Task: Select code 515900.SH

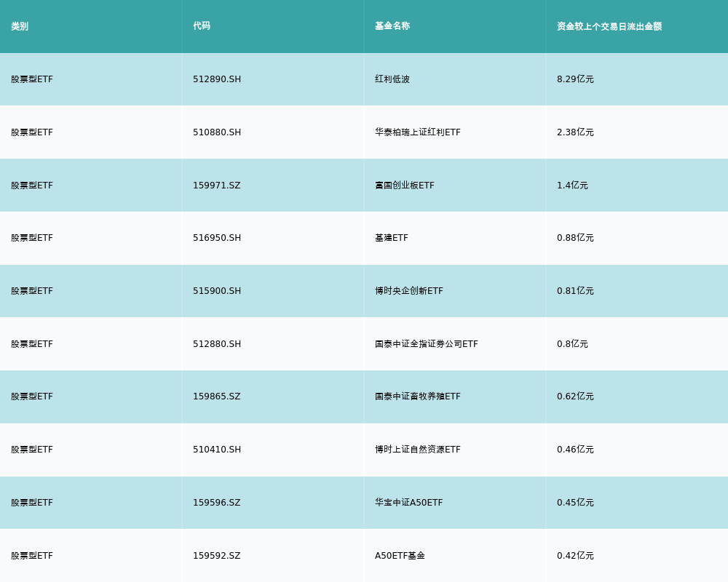Action: [217, 291]
